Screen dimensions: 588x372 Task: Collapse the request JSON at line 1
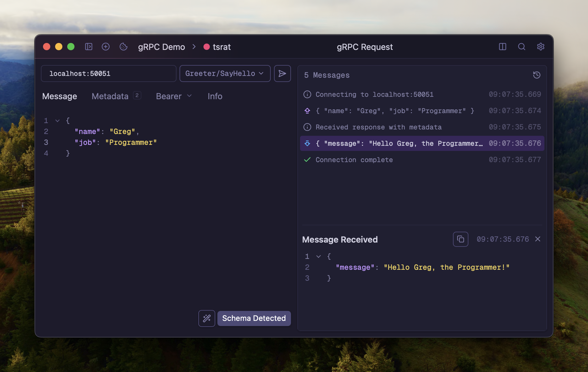(58, 121)
